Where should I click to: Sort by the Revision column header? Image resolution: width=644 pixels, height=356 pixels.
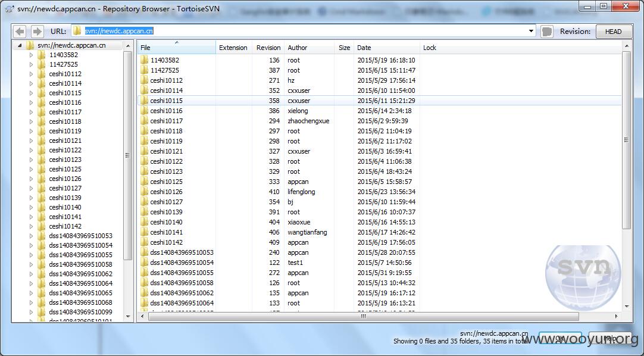tap(268, 48)
